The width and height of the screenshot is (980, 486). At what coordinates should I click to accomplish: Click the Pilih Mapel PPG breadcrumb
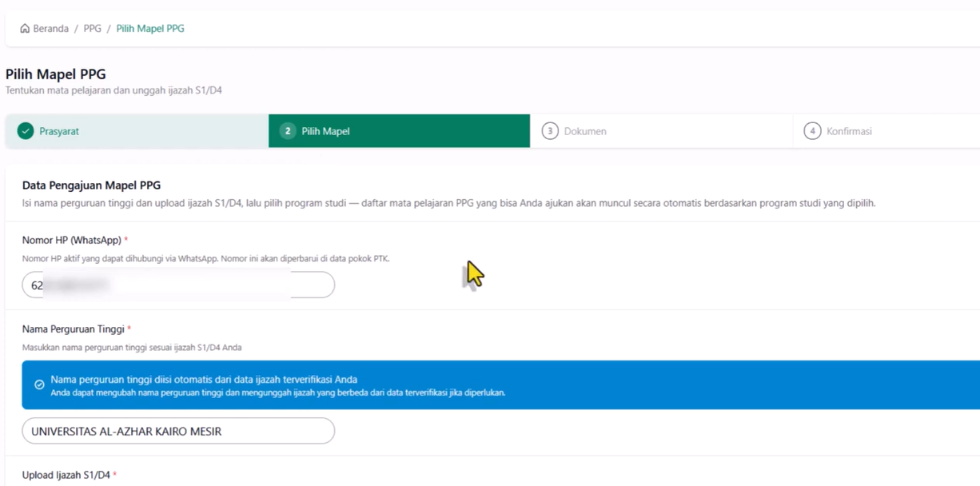point(150,29)
